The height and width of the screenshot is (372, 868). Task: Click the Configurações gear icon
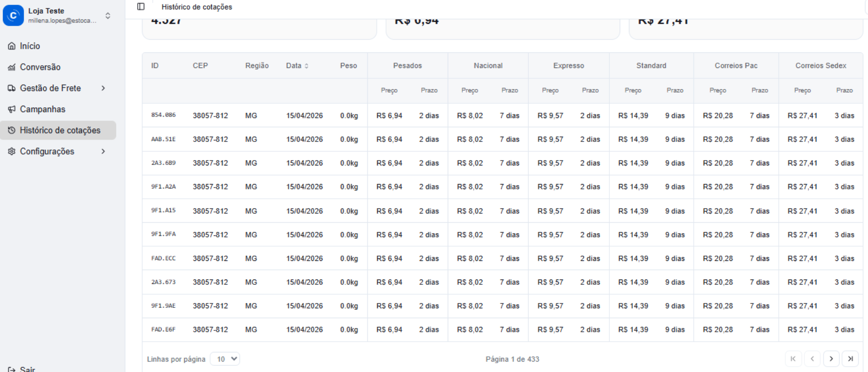pyautogui.click(x=12, y=151)
